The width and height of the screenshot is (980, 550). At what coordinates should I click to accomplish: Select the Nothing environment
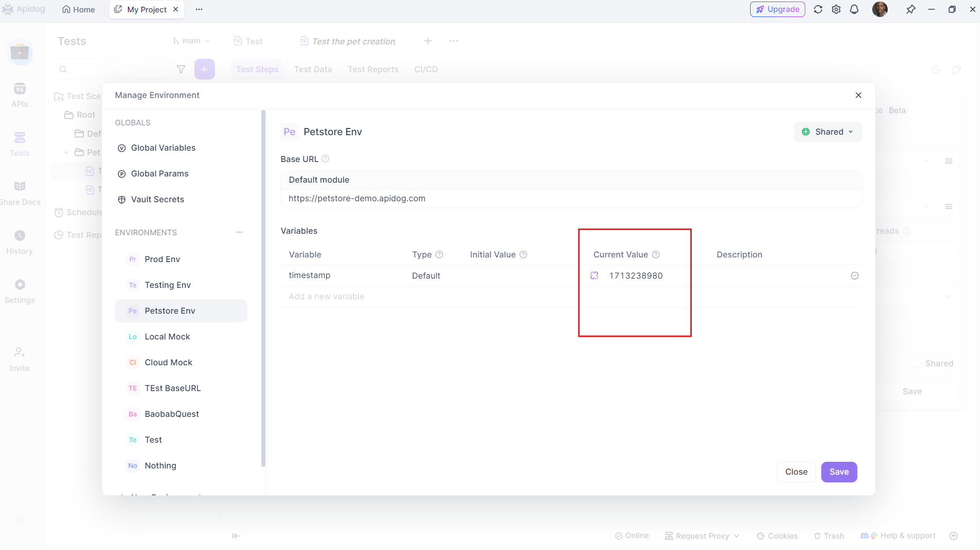tap(181, 465)
